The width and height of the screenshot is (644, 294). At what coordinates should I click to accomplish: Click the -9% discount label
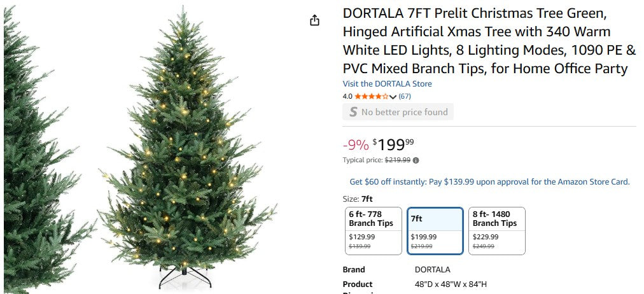click(356, 145)
